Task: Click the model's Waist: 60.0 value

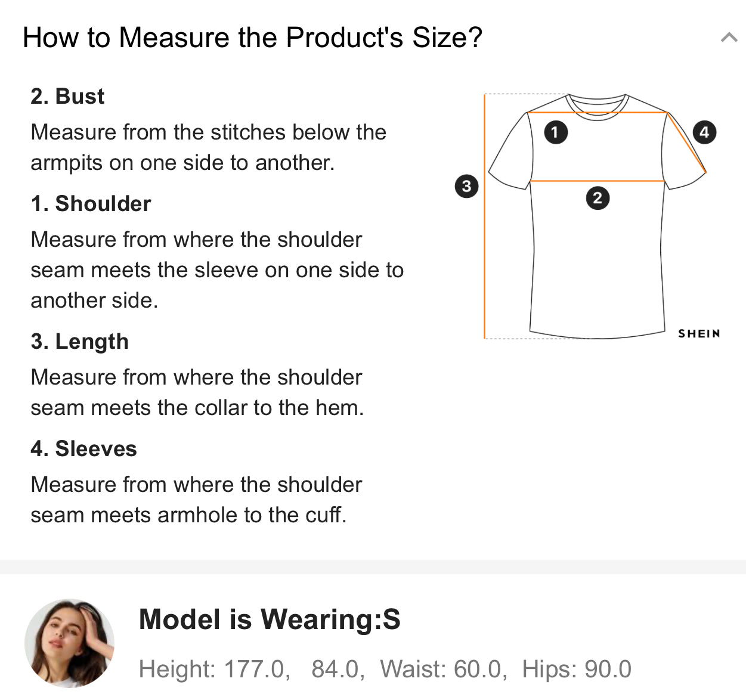Action: pos(443,669)
